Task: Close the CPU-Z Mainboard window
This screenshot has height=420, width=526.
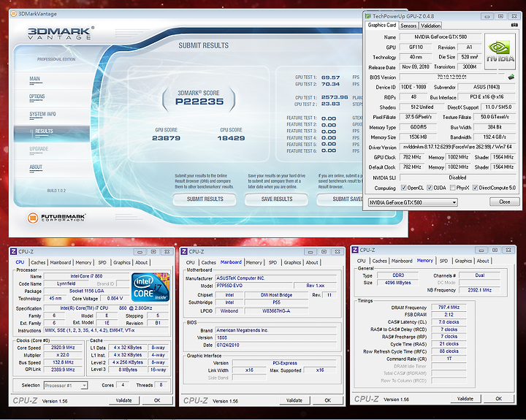Action: click(x=337, y=251)
